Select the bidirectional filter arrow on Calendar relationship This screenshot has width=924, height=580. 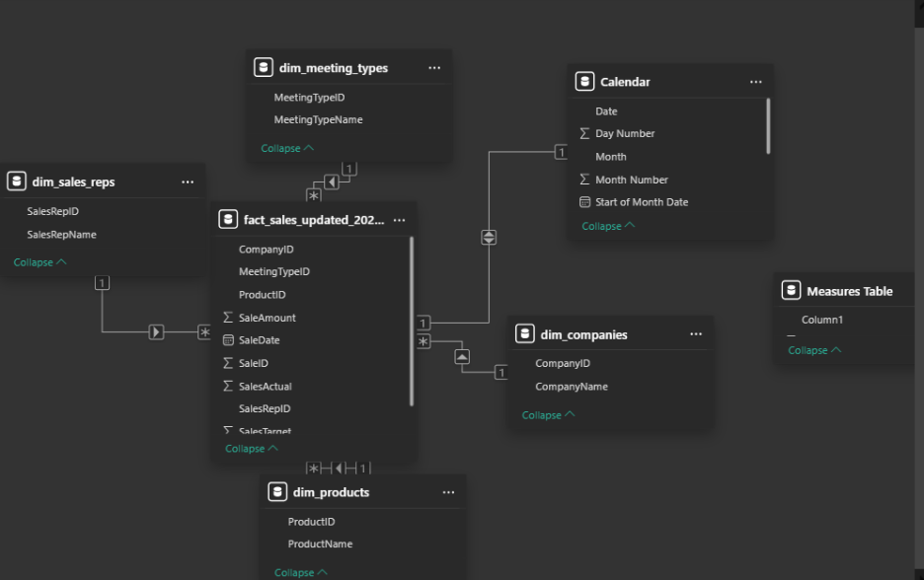click(489, 238)
